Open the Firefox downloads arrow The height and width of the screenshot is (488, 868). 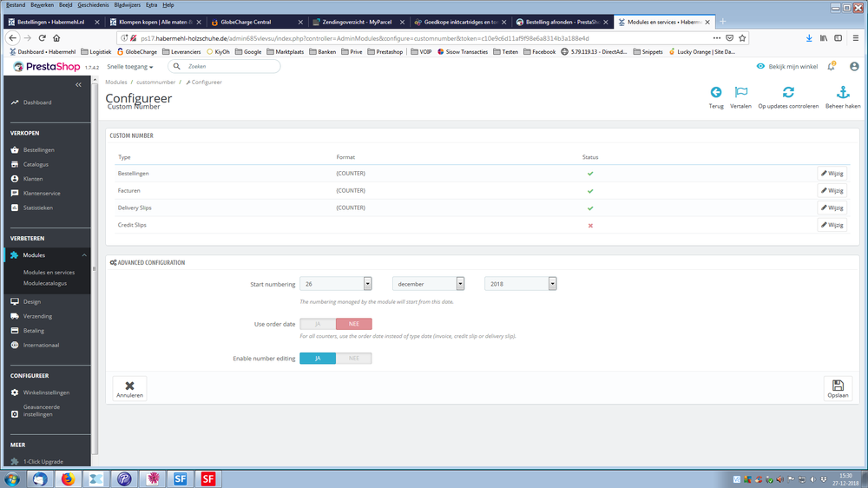click(x=809, y=38)
